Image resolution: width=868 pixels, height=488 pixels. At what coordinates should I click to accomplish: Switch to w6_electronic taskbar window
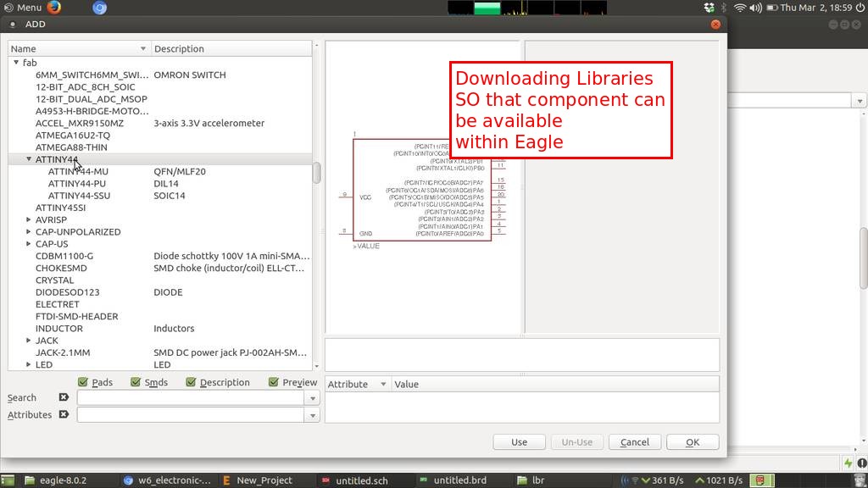(167, 480)
